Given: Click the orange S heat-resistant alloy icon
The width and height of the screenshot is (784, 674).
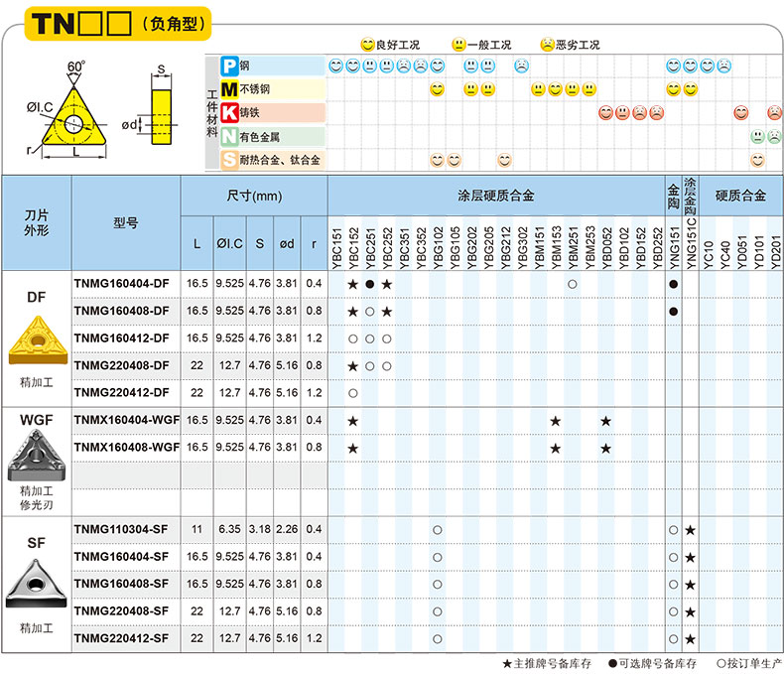Looking at the screenshot, I should pos(229,160).
